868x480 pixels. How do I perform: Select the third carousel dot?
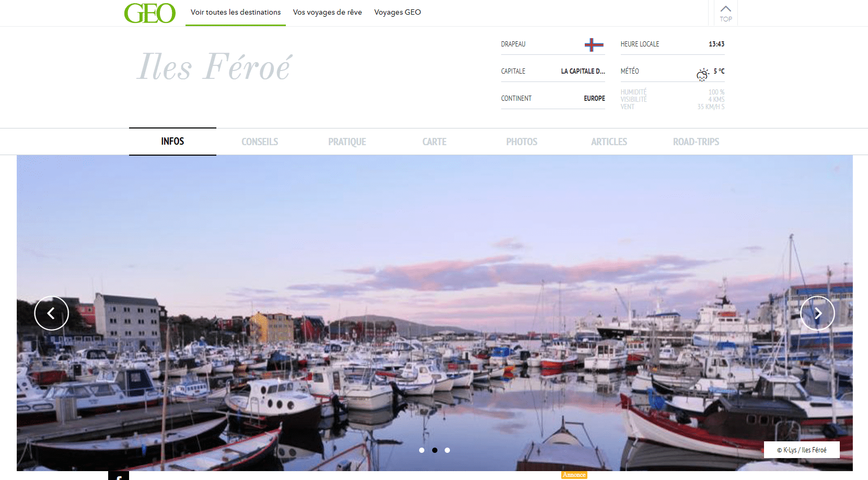point(447,450)
